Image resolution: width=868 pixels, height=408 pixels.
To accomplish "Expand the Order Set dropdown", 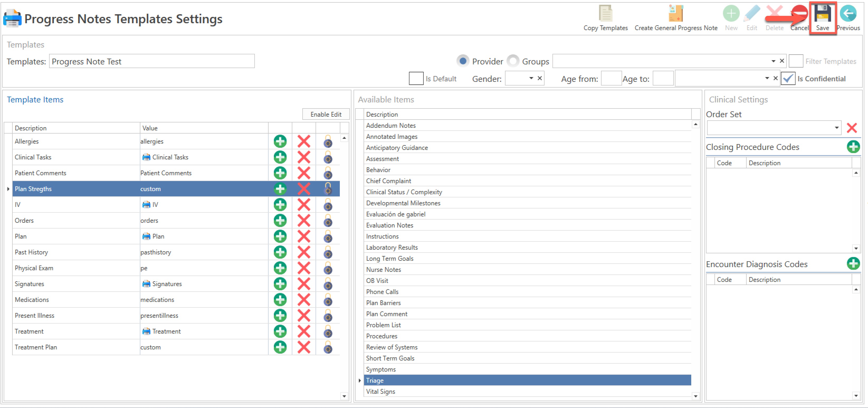I will tap(836, 128).
